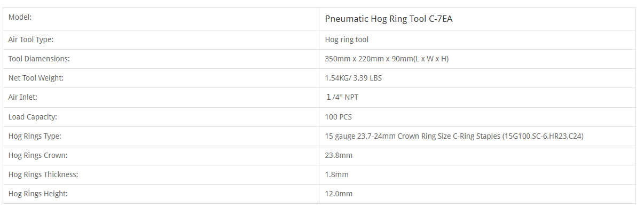The image size is (644, 207).
Task: Click the '23.8mm' crown value
Action: click(339, 155)
